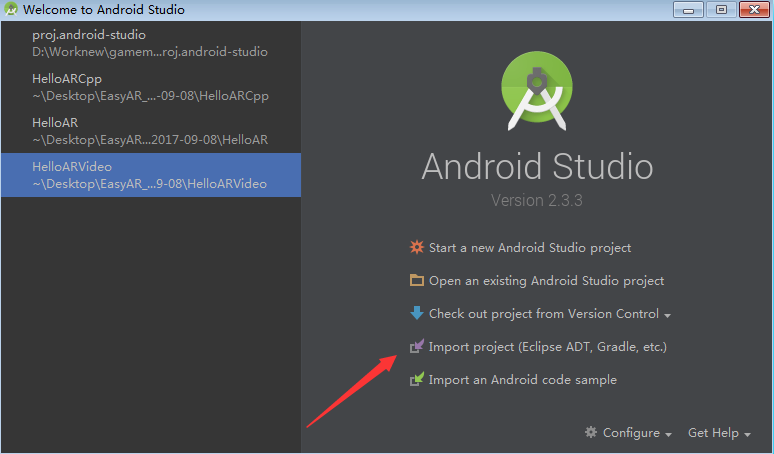Import project (Eclipse ADT, Gradle, etc.)
This screenshot has width=774, height=454.
point(547,347)
